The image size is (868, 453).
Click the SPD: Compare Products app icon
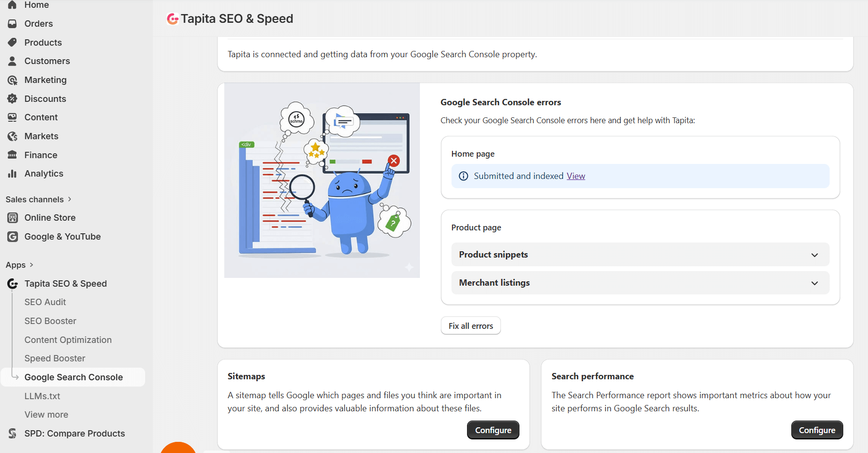coord(12,433)
